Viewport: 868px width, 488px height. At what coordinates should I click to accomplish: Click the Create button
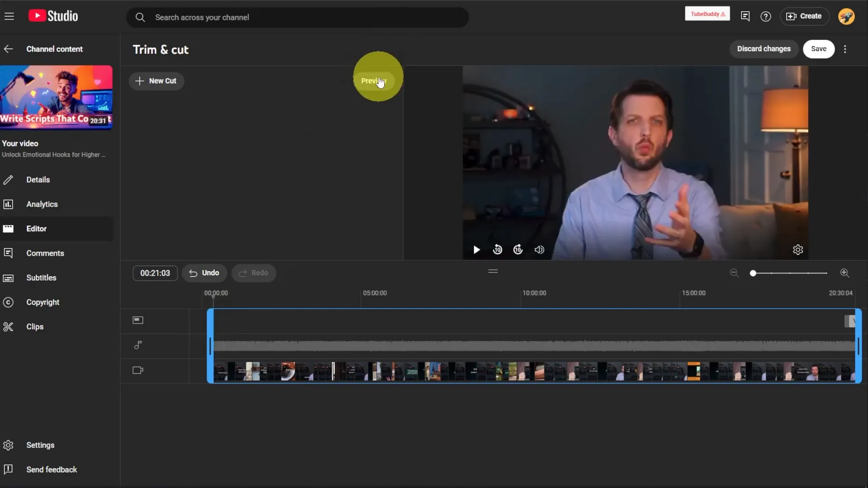(x=804, y=16)
